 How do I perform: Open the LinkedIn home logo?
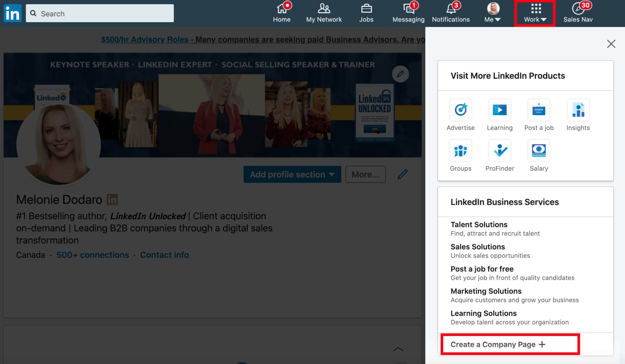pyautogui.click(x=12, y=13)
